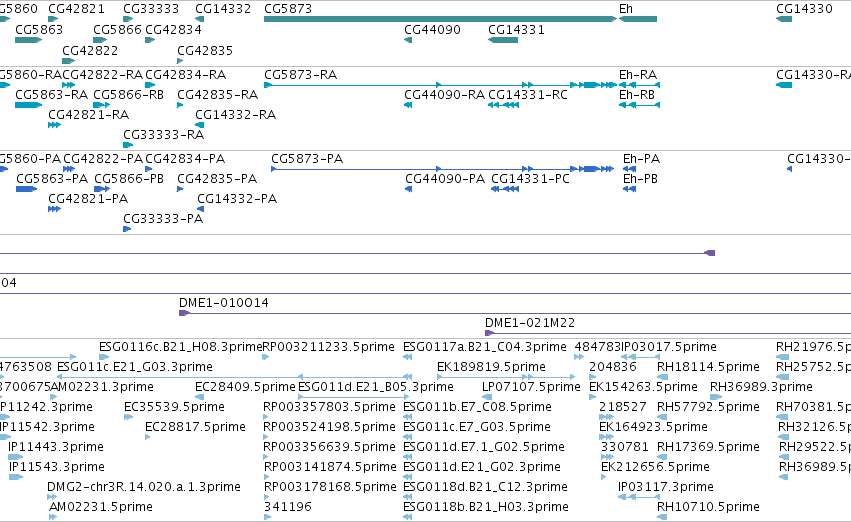The image size is (851, 522).
Task: Click the EC28409.5prime EST label
Action: pyautogui.click(x=245, y=387)
